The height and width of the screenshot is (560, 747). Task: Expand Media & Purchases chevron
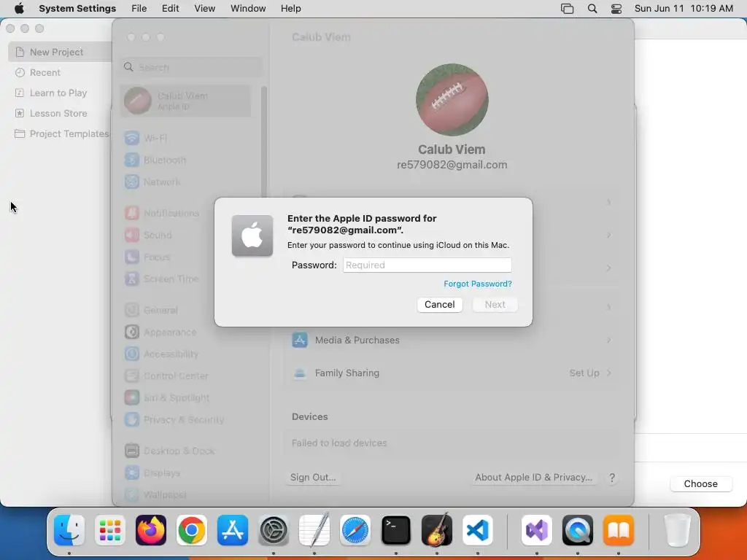tap(609, 340)
